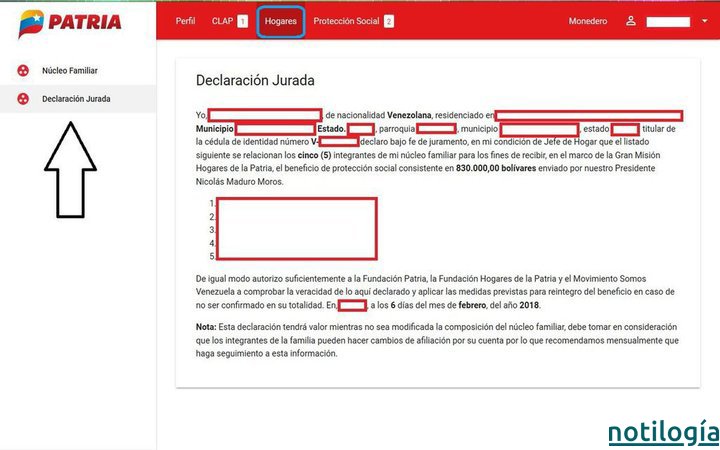Click the bold year '2018'
Screen dimensions: 720x450
(x=529, y=305)
